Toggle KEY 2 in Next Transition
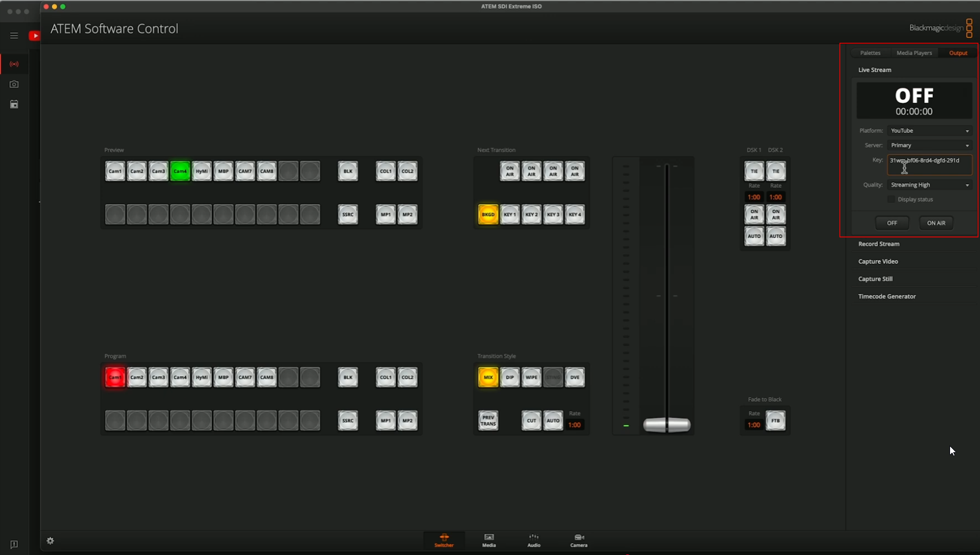 (x=532, y=214)
